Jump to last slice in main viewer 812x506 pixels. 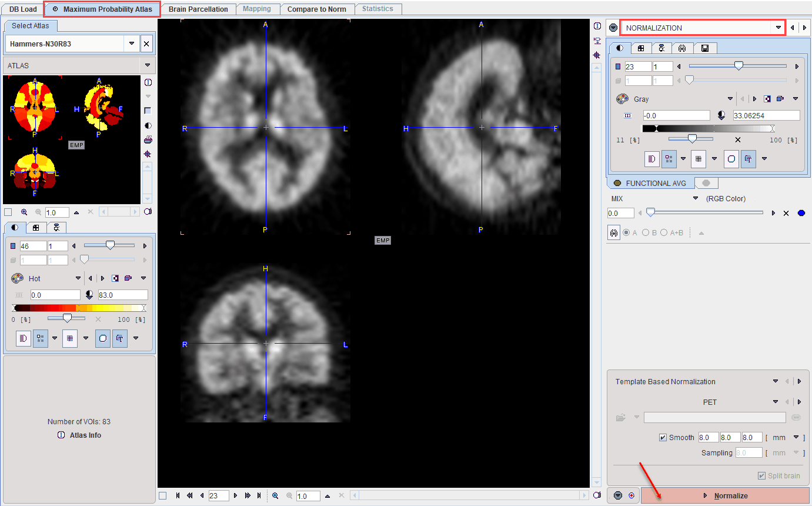[259, 495]
